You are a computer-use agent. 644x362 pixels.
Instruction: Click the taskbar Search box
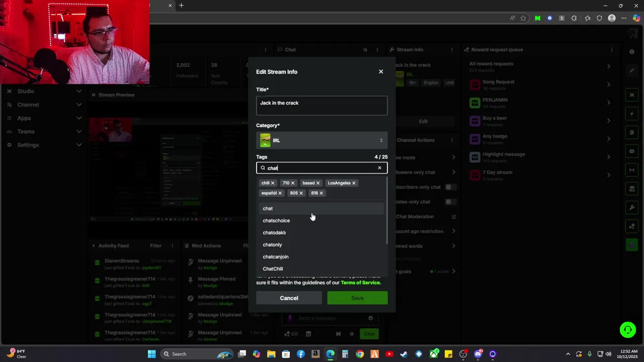click(197, 354)
